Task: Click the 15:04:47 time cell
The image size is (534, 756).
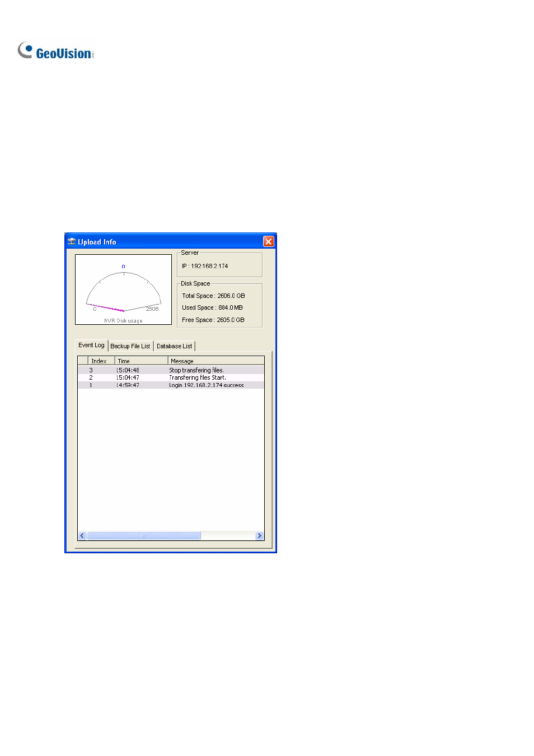Action: pyautogui.click(x=128, y=377)
